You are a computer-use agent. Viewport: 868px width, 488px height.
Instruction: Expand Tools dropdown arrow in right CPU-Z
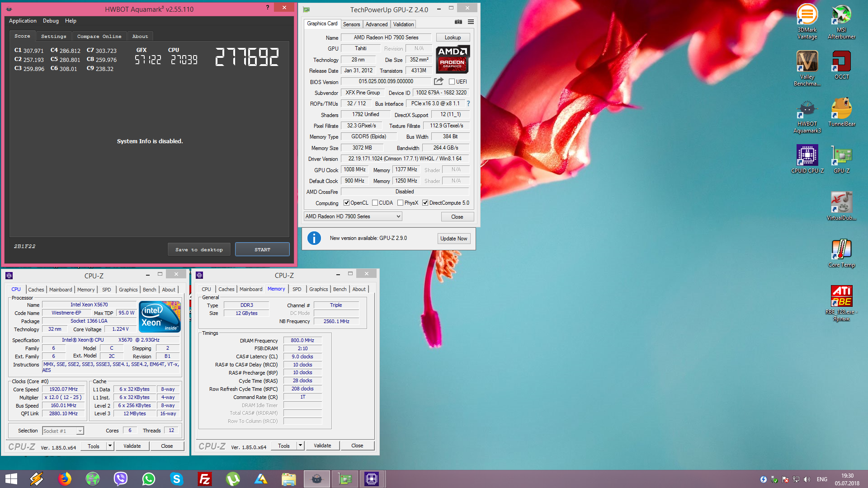(300, 446)
